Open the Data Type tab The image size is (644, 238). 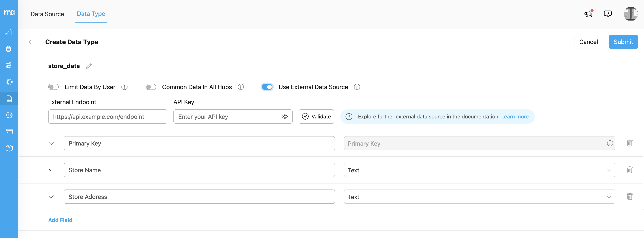(91, 14)
